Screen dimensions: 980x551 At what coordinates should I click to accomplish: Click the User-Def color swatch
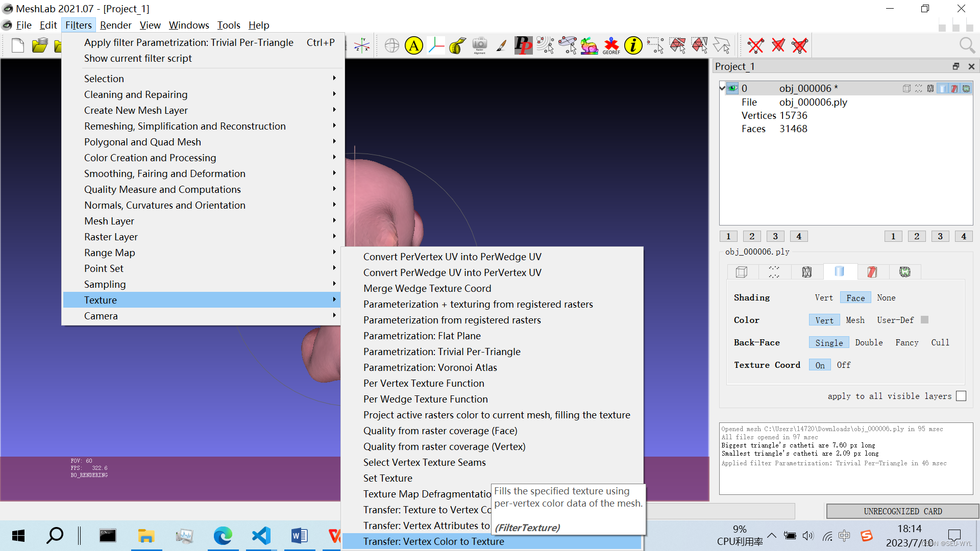pyautogui.click(x=924, y=320)
